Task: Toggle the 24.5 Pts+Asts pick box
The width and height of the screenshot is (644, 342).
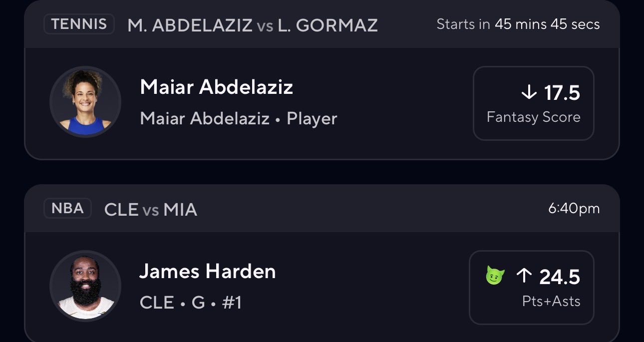Action: point(531,287)
